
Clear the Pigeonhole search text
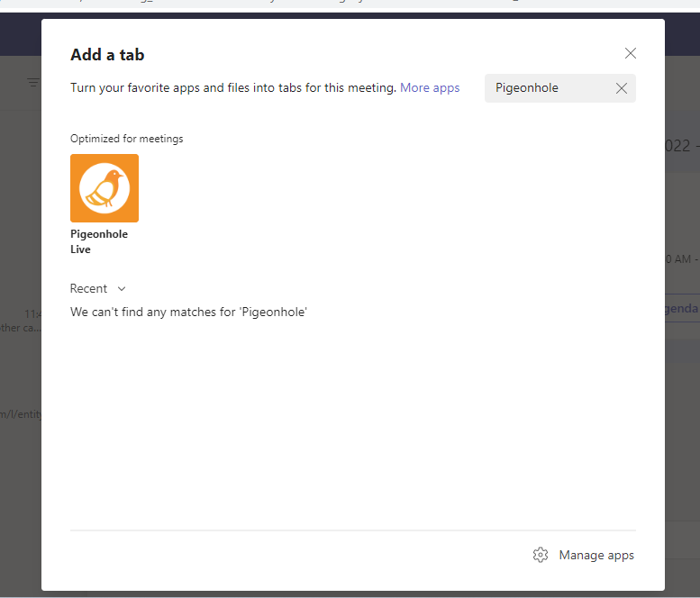coord(621,88)
